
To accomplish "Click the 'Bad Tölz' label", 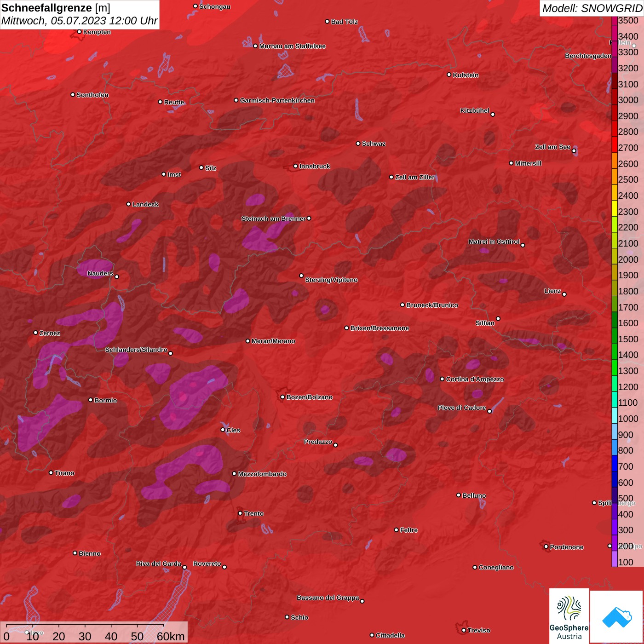I will [345, 22].
